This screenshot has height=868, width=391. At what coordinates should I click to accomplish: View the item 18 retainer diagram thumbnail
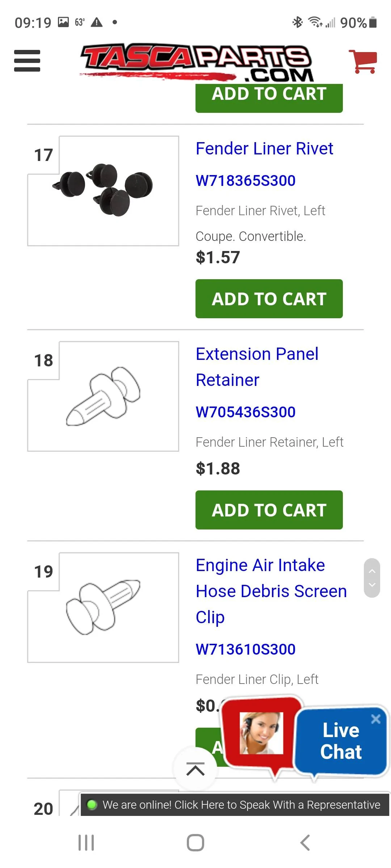coord(103,396)
